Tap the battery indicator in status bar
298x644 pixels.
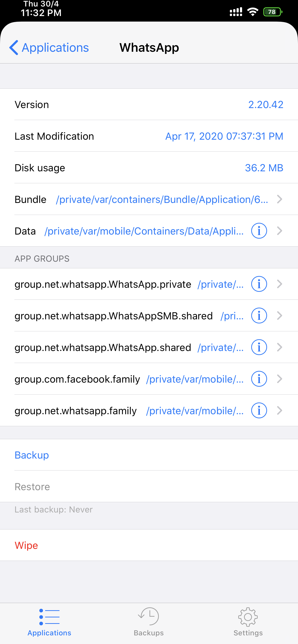[273, 12]
